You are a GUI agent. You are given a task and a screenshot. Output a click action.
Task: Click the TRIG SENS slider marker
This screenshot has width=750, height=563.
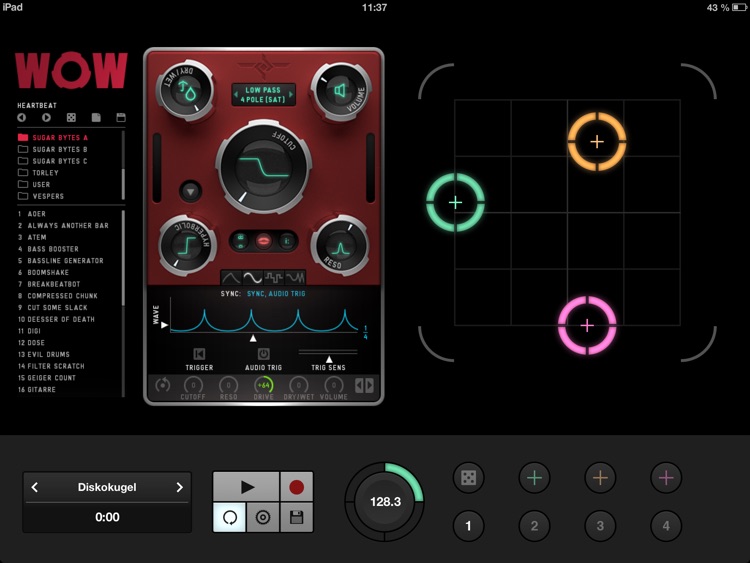[329, 359]
